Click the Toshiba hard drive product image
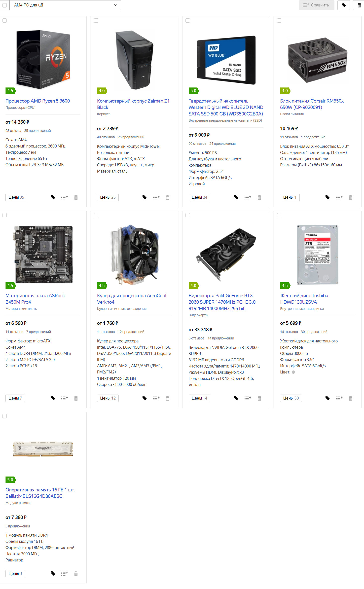Viewport: 364px width, 589px height. 317,255
